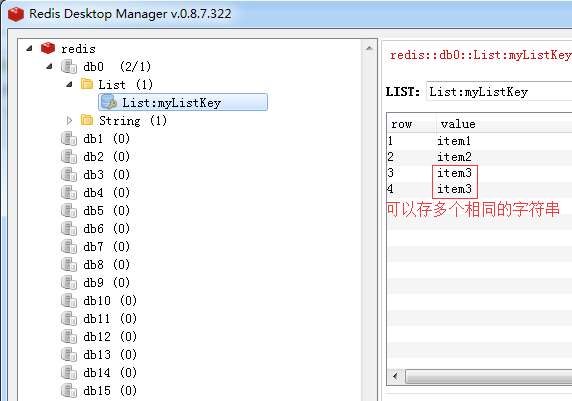Click the List:myListKey key icon

pyautogui.click(x=109, y=102)
